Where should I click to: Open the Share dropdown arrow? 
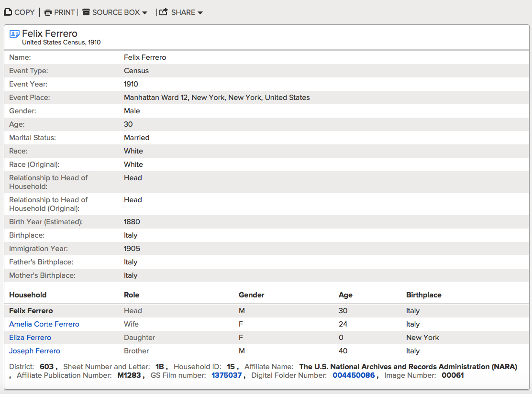[x=200, y=13]
